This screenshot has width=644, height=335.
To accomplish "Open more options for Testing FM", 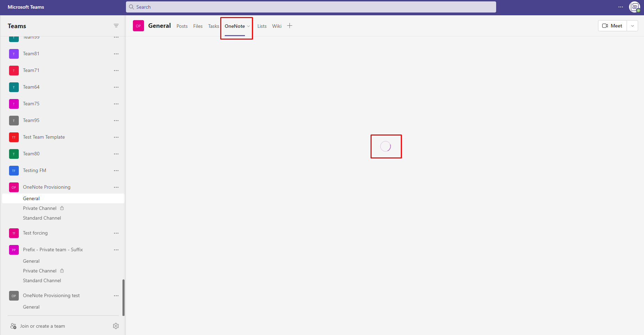I will click(116, 171).
